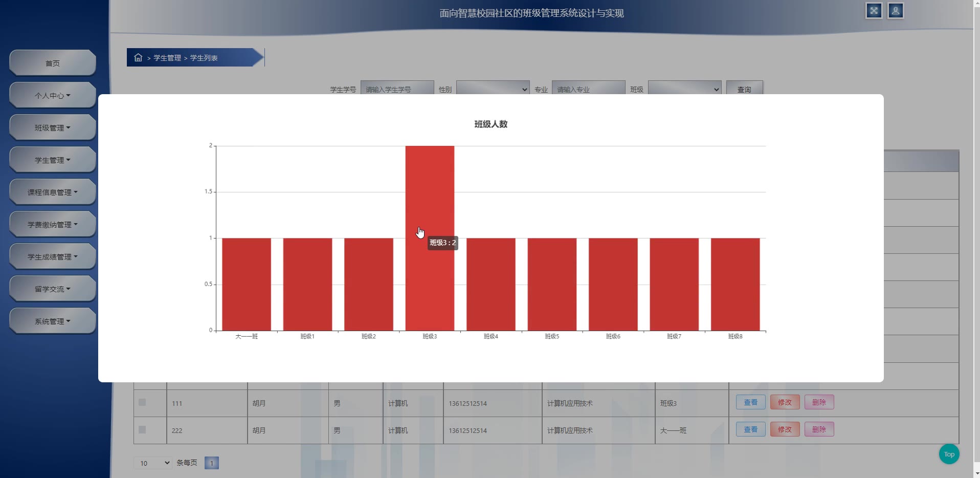Viewport: 980px width, 478px height.
Task: Open the user profile icon in header
Action: point(896,11)
